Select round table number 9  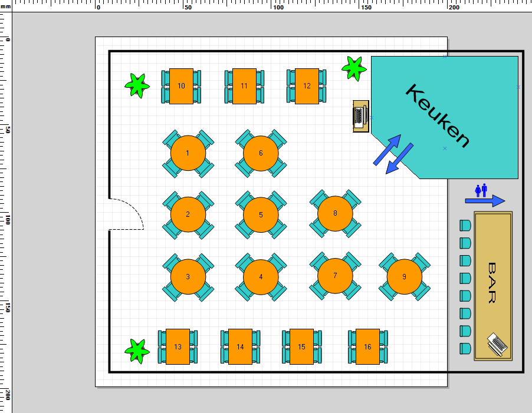click(x=404, y=276)
